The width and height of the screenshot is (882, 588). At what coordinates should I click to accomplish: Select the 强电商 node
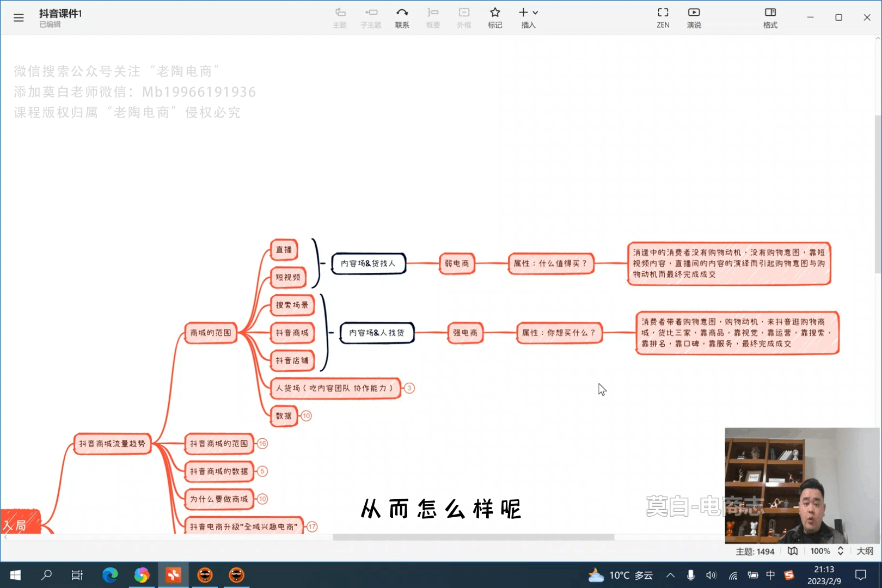click(465, 333)
